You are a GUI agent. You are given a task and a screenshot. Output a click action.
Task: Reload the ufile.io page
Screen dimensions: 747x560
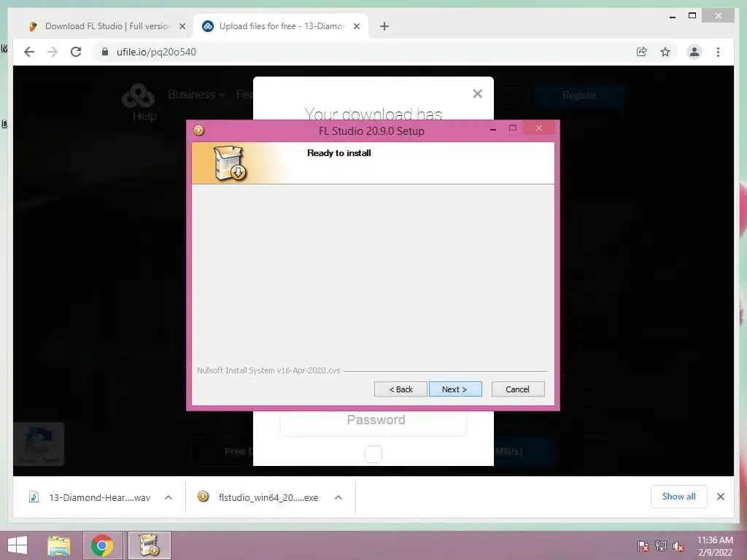coord(76,52)
